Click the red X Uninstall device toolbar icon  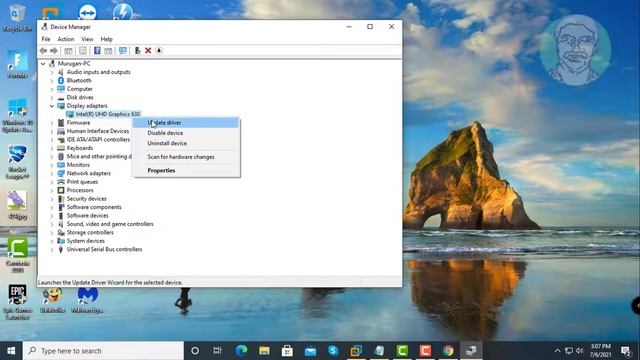click(x=148, y=51)
